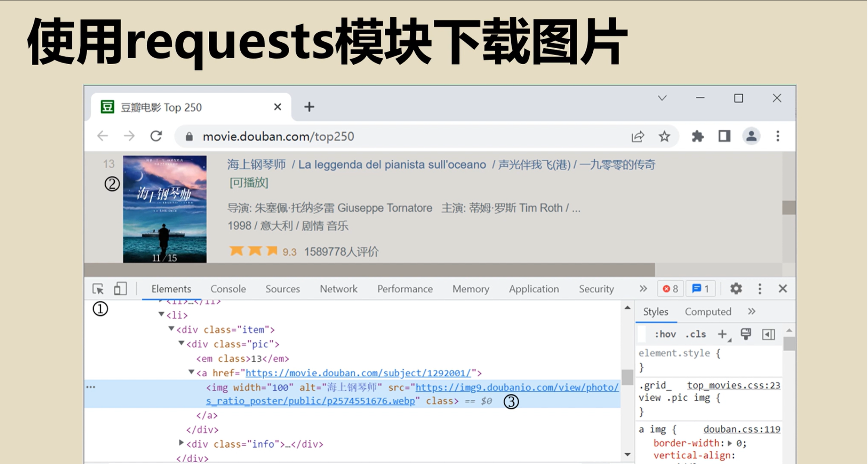The image size is (868, 464).
Task: Click the styles filter input box
Action: 642,334
